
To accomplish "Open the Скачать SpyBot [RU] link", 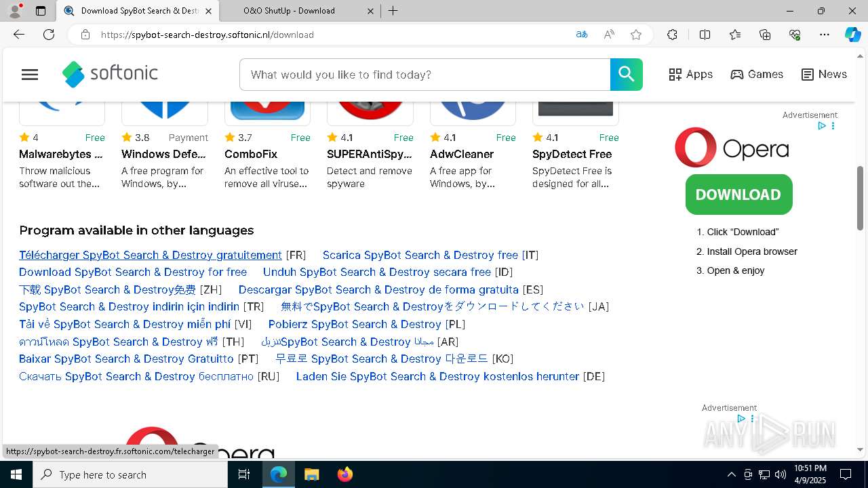I will [x=136, y=376].
